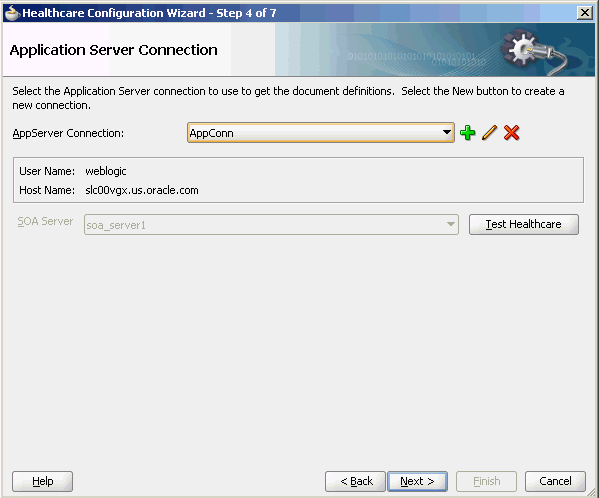Open Help for this wizard step
Image resolution: width=599 pixels, height=498 pixels.
pyautogui.click(x=42, y=481)
